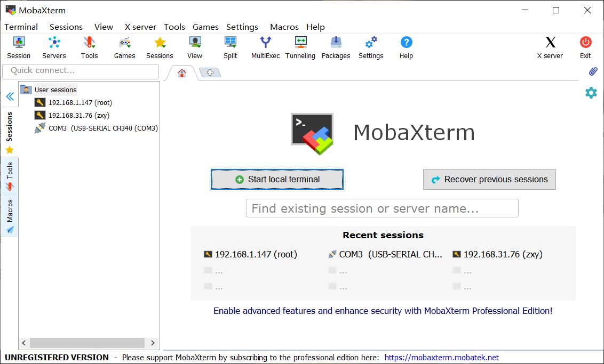The width and height of the screenshot is (604, 364).
Task: Start the X server from the toolbar
Action: click(x=550, y=47)
